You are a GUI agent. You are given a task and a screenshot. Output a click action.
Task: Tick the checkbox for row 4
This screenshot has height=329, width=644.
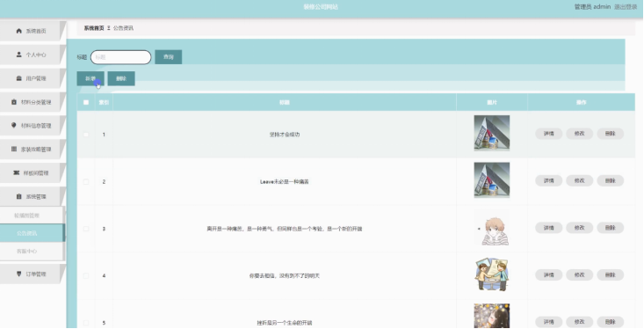coord(86,275)
